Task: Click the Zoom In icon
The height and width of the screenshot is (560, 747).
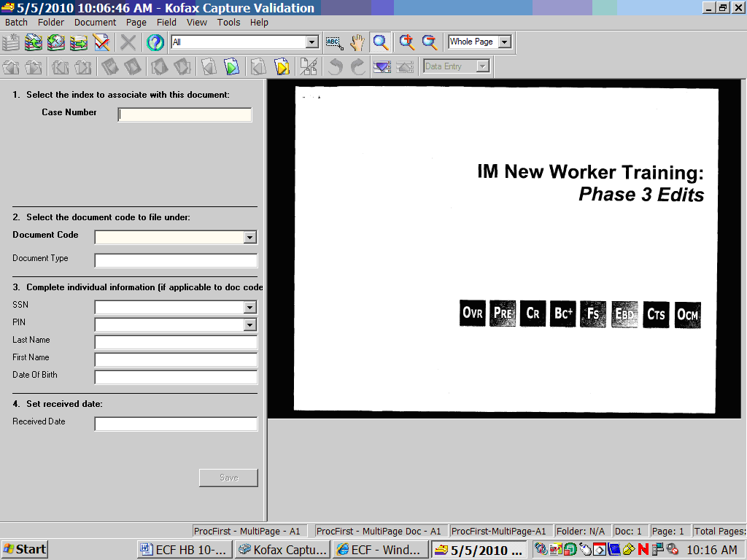Action: point(406,42)
